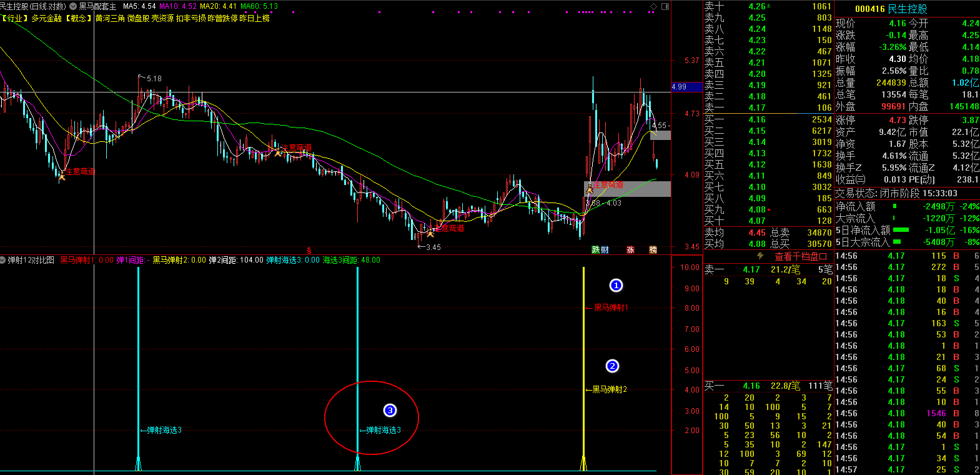Click the 4.99 price label on axis
Image resolution: width=980 pixels, height=475 pixels.
pos(679,87)
